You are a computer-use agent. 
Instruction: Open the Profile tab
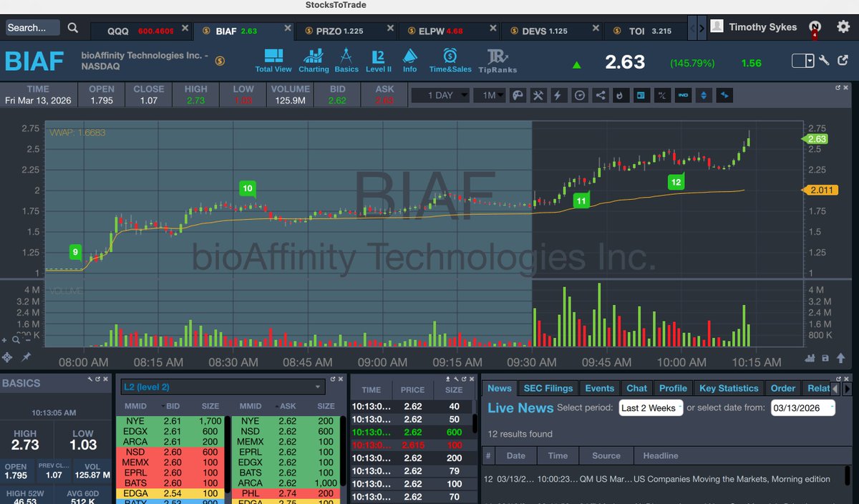pos(673,388)
